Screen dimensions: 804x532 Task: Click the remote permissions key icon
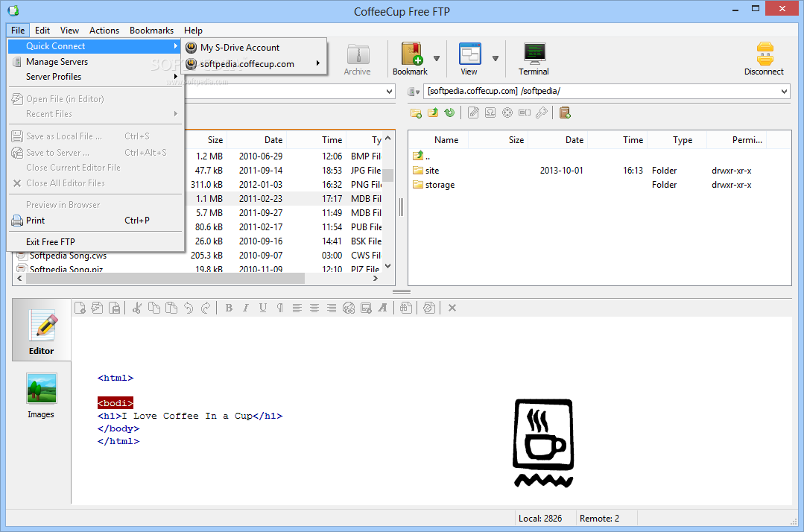542,113
